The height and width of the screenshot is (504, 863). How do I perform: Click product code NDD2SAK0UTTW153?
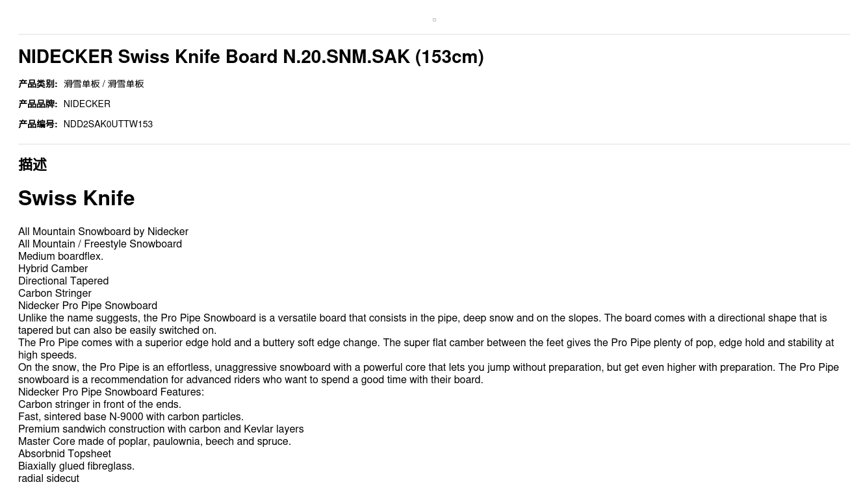pyautogui.click(x=108, y=124)
